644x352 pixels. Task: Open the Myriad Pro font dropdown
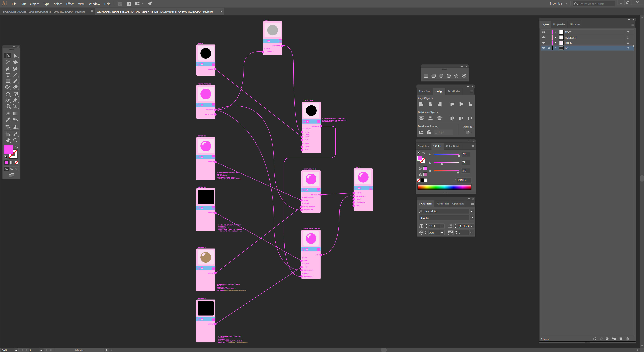(471, 211)
